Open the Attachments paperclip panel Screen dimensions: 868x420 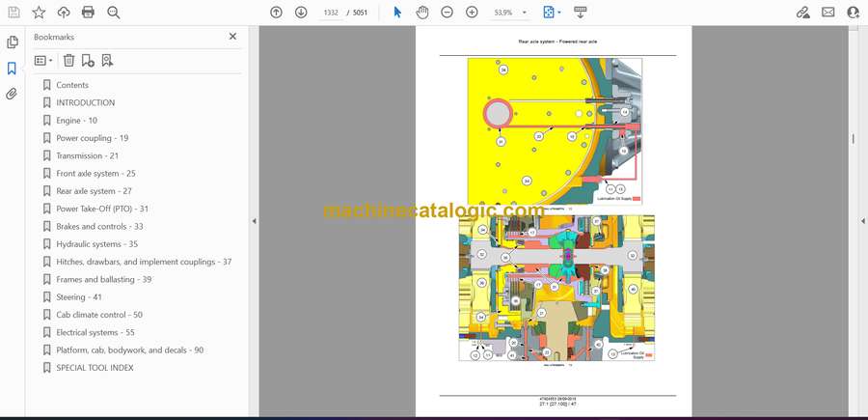(13, 95)
